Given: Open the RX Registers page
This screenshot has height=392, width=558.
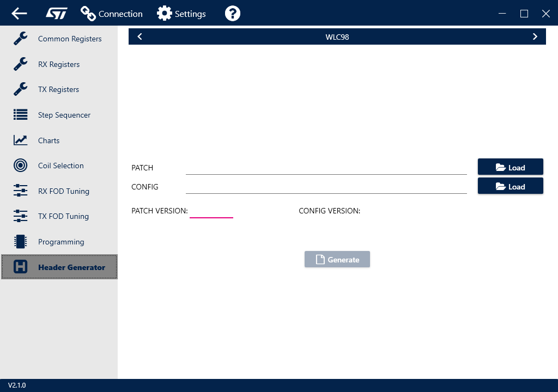Looking at the screenshot, I should coord(20,64).
